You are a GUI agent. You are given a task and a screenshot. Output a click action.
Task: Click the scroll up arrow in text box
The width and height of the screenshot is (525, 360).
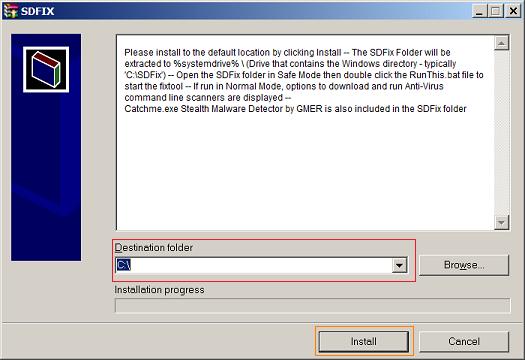pos(501,43)
